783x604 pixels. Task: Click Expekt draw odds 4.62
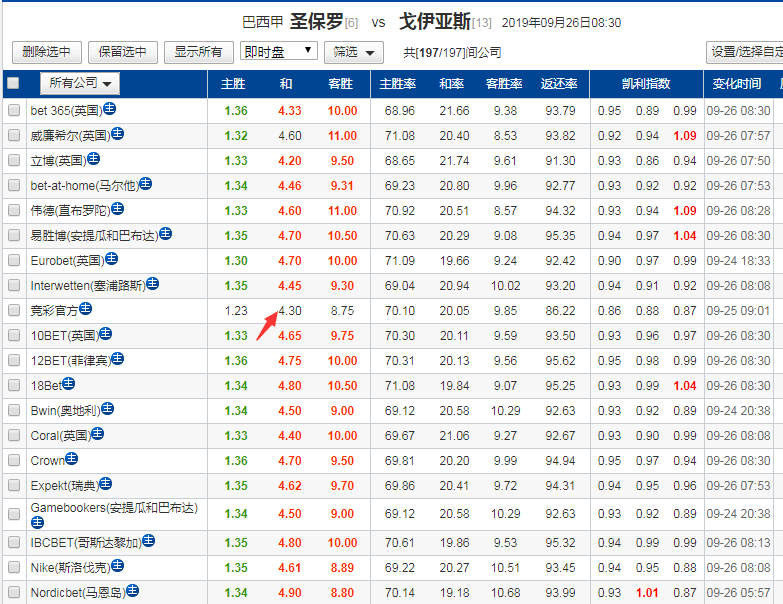[290, 485]
